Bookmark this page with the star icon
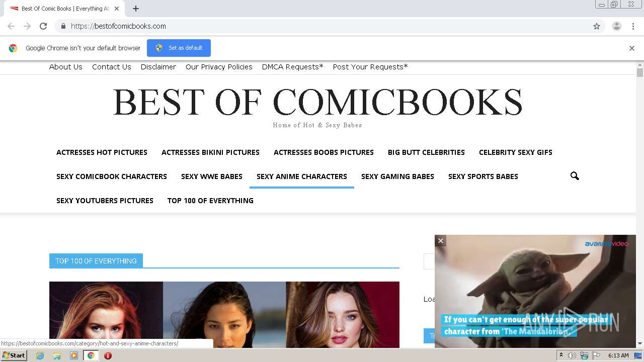Image resolution: width=644 pixels, height=362 pixels. [597, 26]
